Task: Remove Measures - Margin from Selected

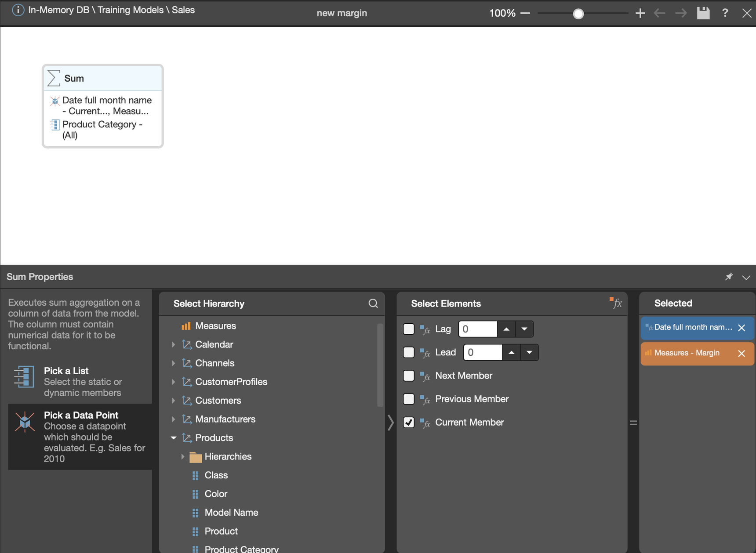Action: point(741,353)
